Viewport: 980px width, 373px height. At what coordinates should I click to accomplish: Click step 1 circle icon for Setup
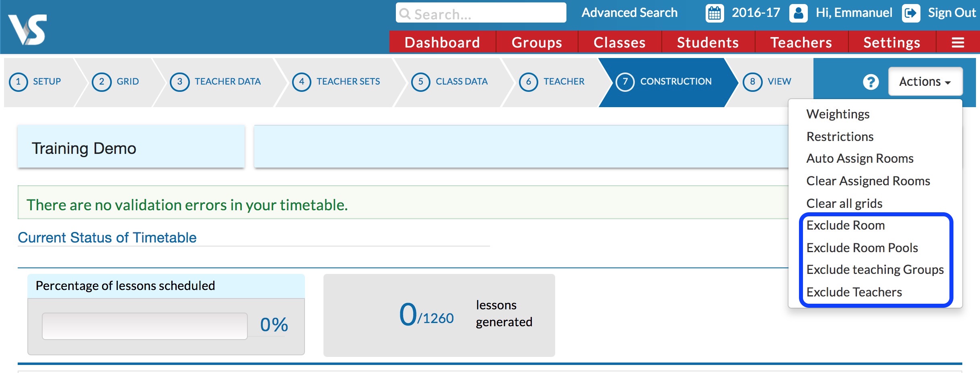[18, 82]
